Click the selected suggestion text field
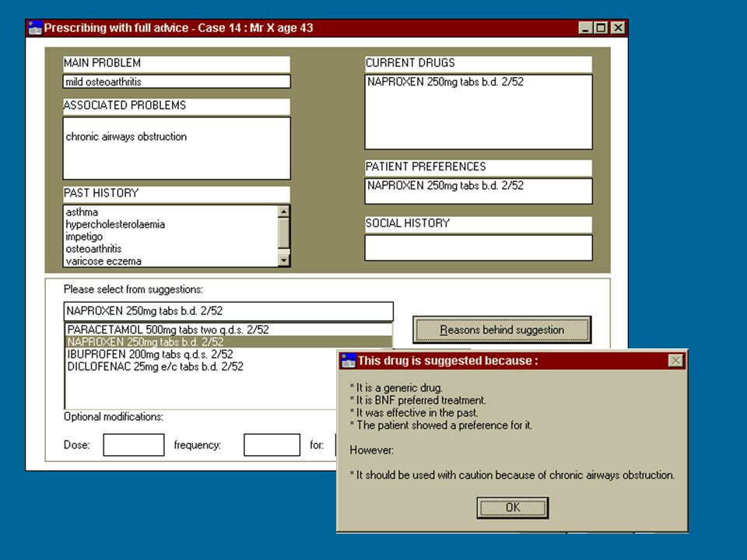The image size is (747, 560). 229,311
